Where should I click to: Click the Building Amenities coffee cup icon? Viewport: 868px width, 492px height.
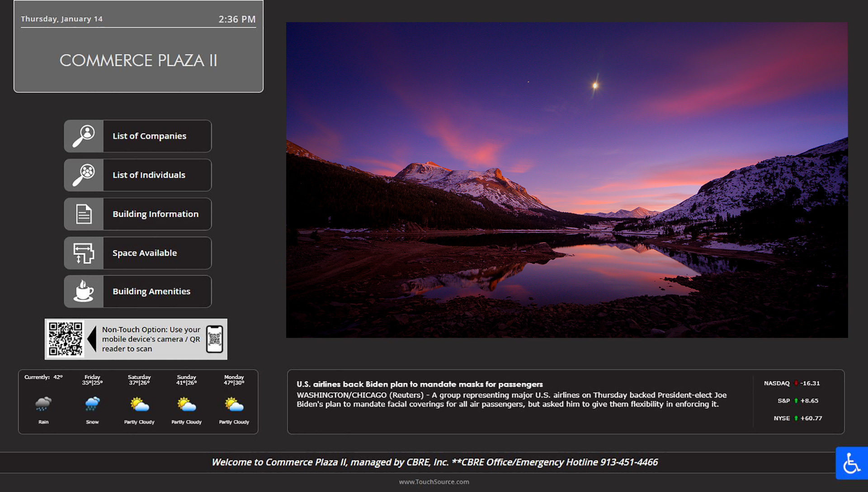click(x=84, y=291)
